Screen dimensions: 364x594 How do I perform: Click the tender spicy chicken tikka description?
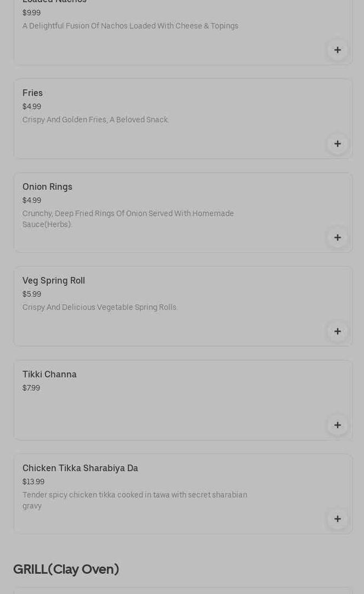[x=134, y=500]
